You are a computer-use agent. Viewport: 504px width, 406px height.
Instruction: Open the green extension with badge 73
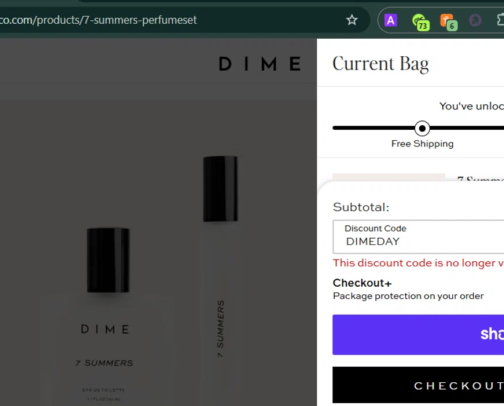coord(420,22)
